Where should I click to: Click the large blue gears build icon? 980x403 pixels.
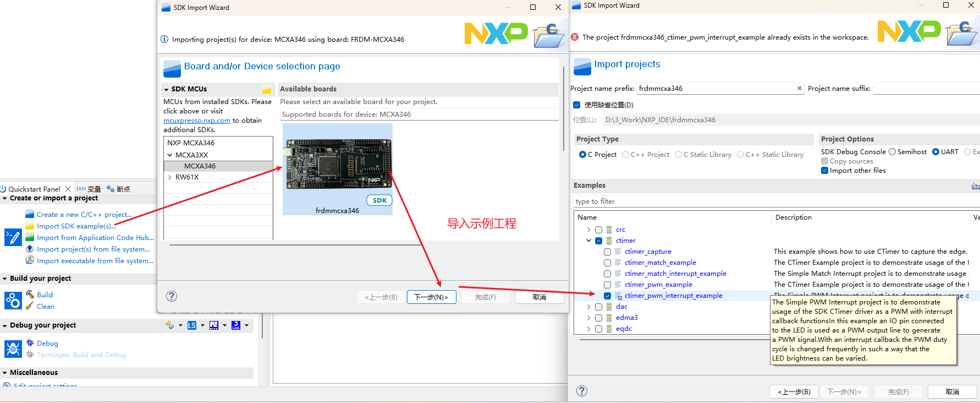13,301
